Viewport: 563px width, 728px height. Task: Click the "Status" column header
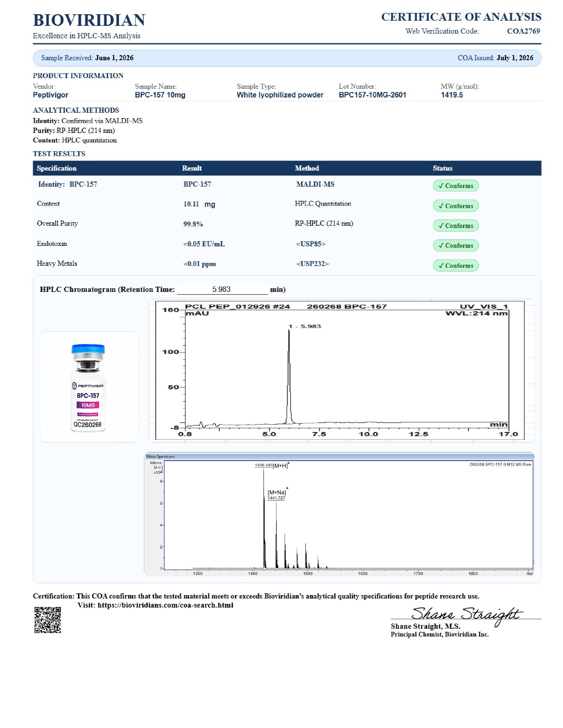point(443,168)
